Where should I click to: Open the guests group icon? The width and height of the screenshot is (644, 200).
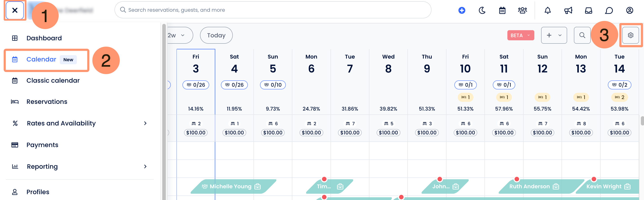coord(522,10)
